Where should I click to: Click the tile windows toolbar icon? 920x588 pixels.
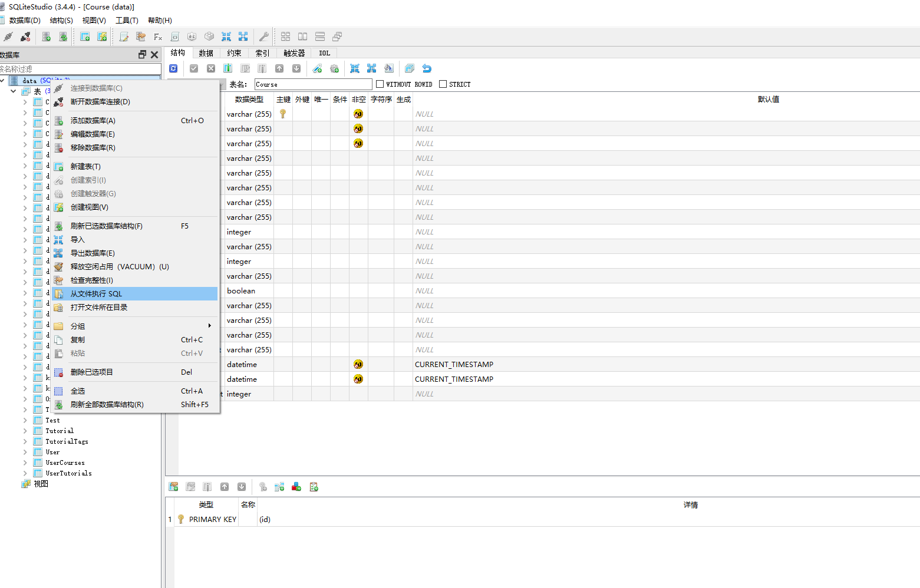285,37
